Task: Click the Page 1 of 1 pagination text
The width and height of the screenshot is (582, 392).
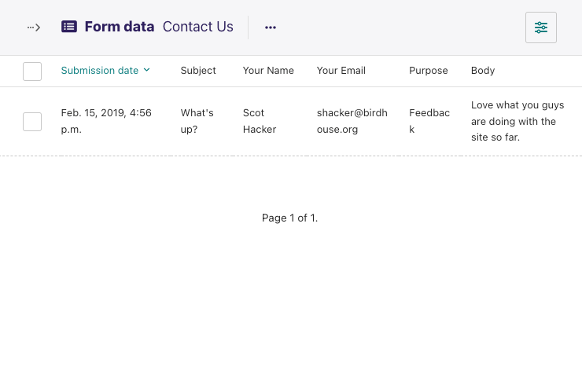Action: pos(290,218)
